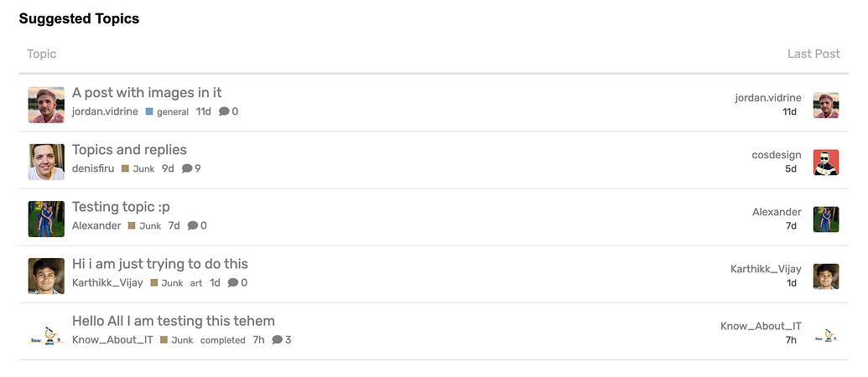Click last poster name cosdesign
This screenshot has height=377, width=868.
coord(777,155)
